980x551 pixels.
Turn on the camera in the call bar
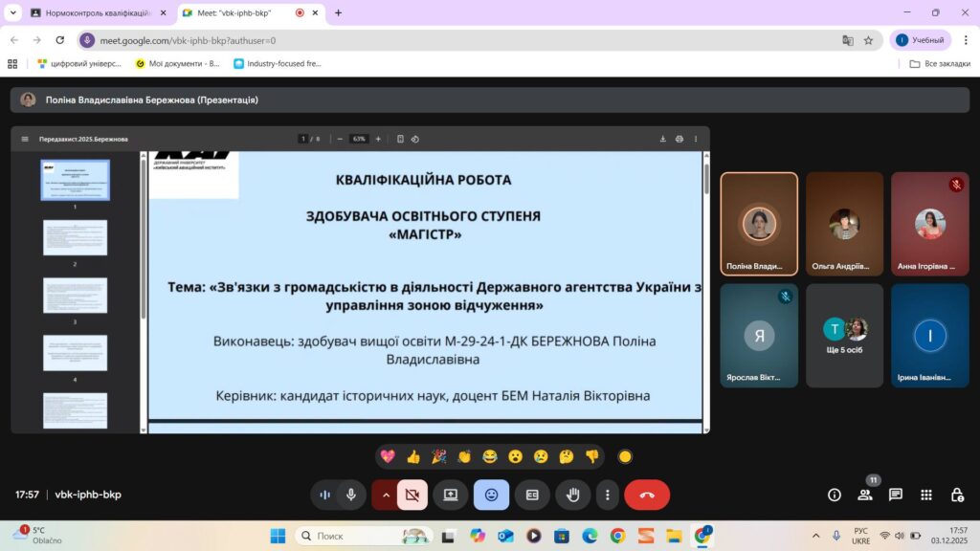tap(412, 495)
